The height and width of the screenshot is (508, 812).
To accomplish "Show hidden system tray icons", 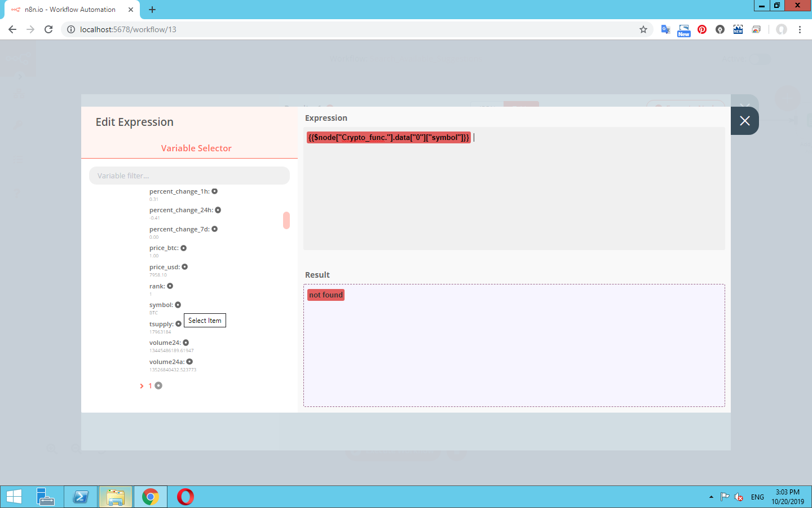I will point(711,497).
